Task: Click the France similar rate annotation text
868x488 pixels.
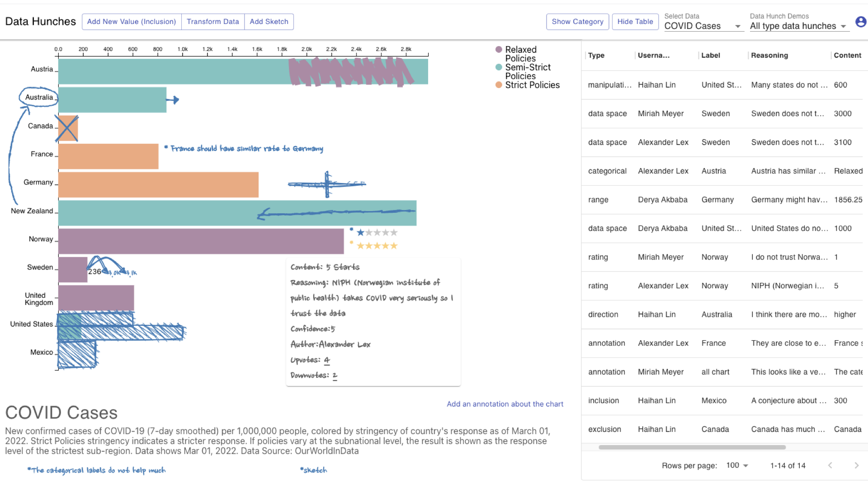Action: [x=244, y=149]
